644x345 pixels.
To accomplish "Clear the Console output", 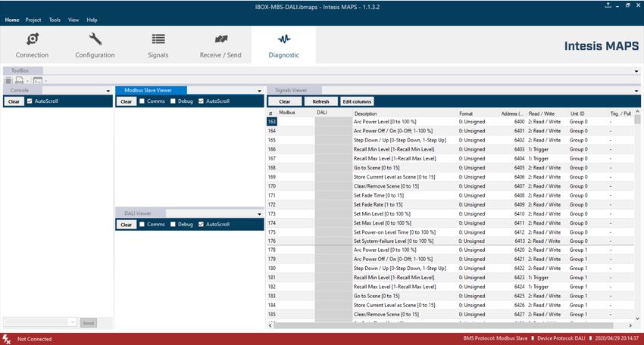I will pyautogui.click(x=14, y=101).
